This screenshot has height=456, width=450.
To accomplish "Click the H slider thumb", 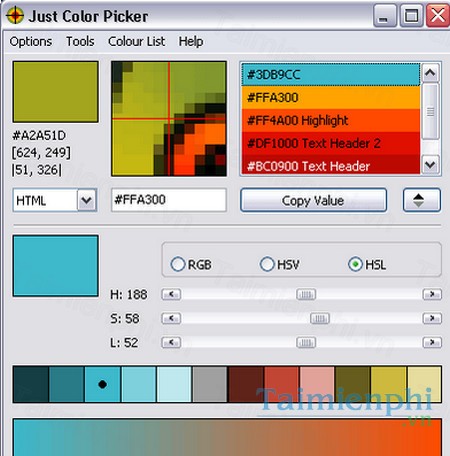I will (306, 294).
